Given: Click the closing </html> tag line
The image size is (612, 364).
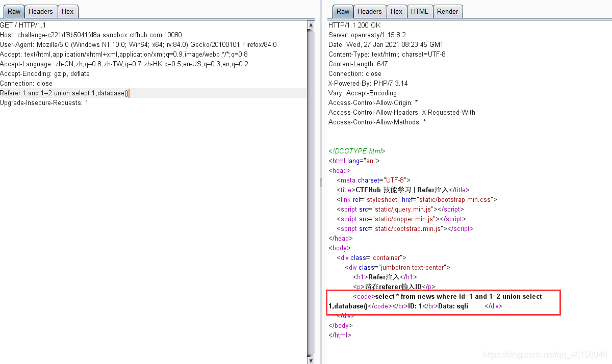Looking at the screenshot, I should point(340,335).
